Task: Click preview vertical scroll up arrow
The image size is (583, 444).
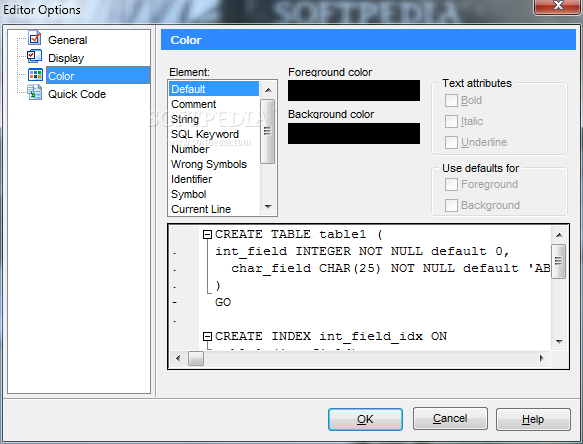Action: click(559, 235)
